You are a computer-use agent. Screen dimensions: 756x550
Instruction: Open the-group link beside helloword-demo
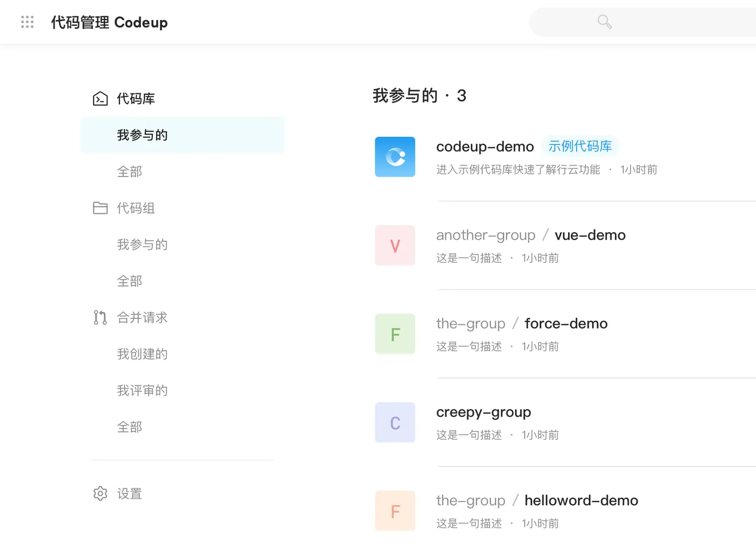tap(471, 501)
